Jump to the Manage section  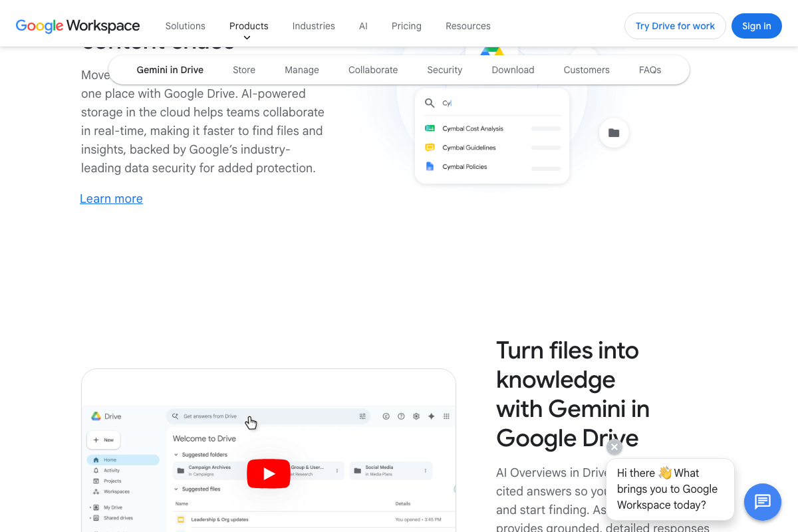tap(302, 70)
